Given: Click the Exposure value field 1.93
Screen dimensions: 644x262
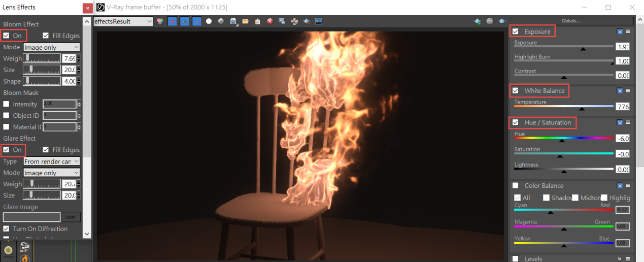Looking at the screenshot, I should (623, 46).
